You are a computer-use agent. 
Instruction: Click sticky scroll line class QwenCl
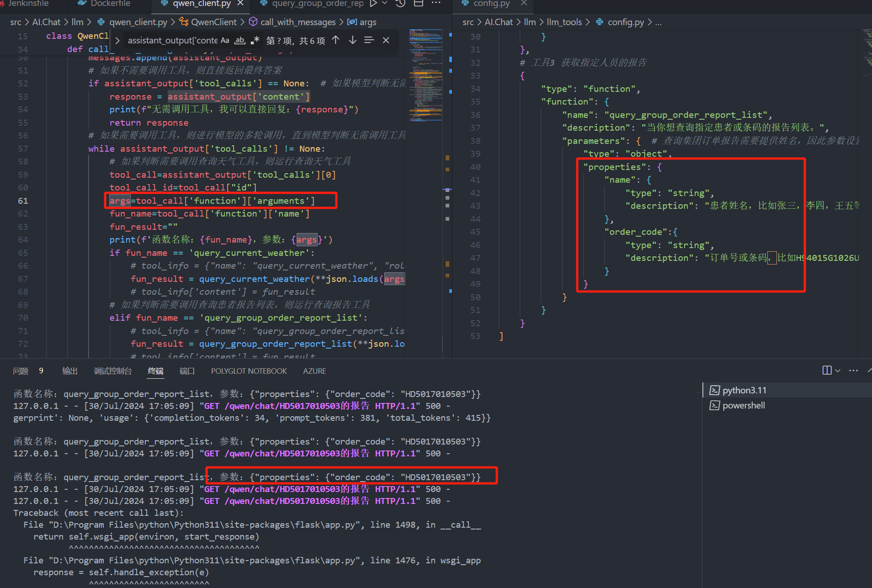click(x=77, y=36)
